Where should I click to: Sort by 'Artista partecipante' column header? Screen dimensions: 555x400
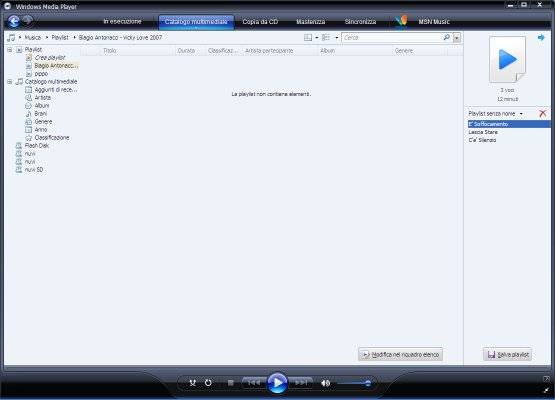280,51
